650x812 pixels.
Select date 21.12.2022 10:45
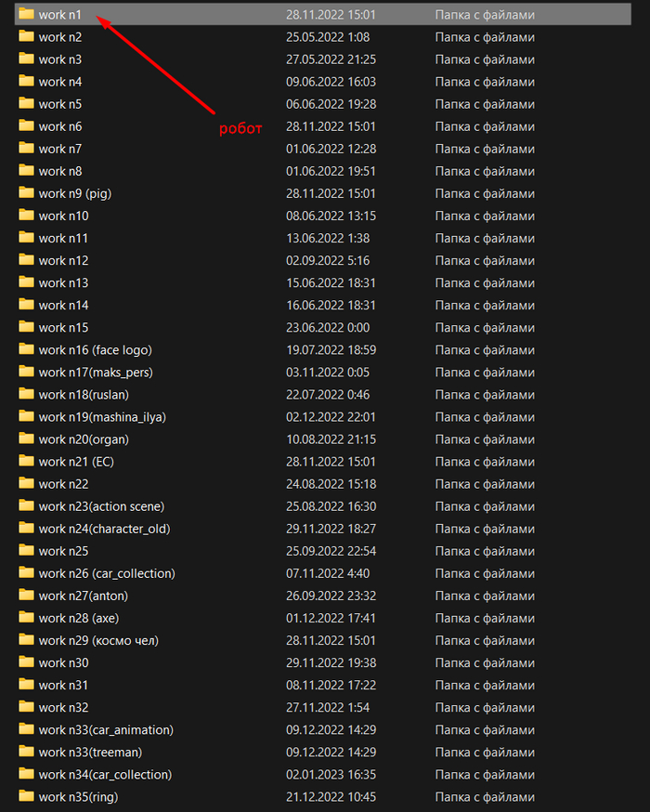(331, 796)
